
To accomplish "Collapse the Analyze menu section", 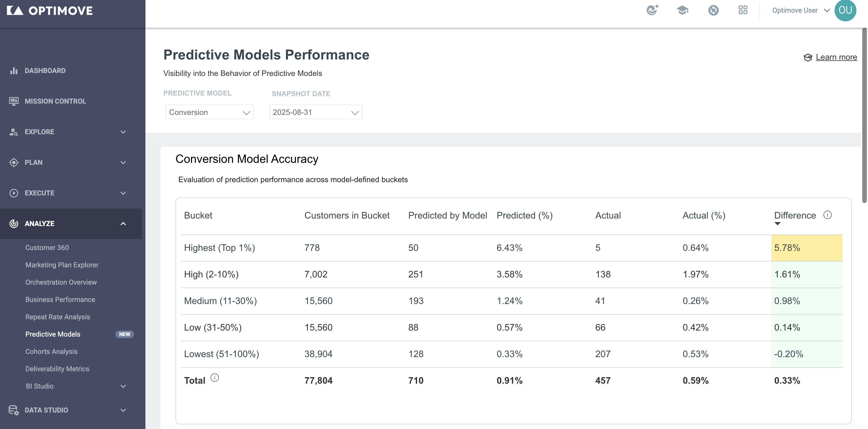I will pos(71,223).
